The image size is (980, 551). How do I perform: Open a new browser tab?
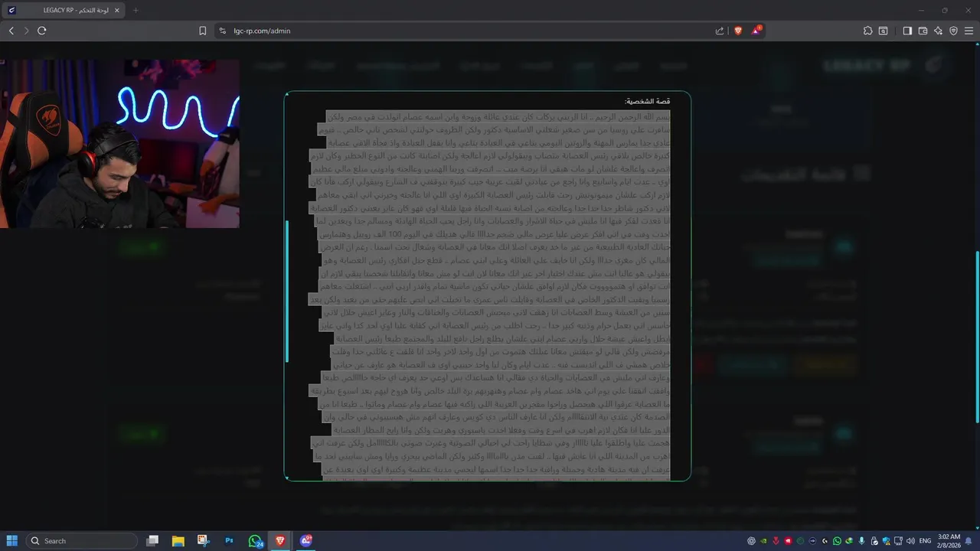pyautogui.click(x=136, y=10)
